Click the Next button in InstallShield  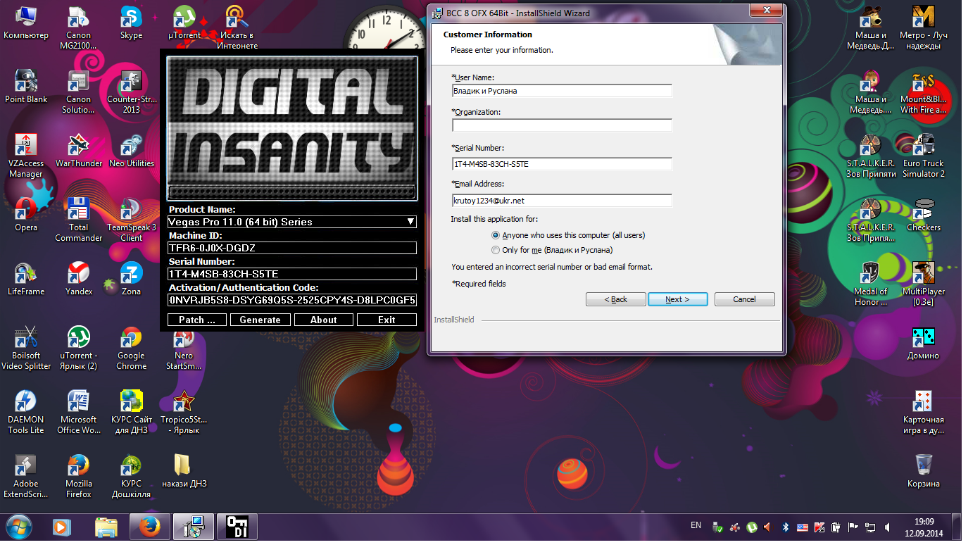(x=678, y=299)
